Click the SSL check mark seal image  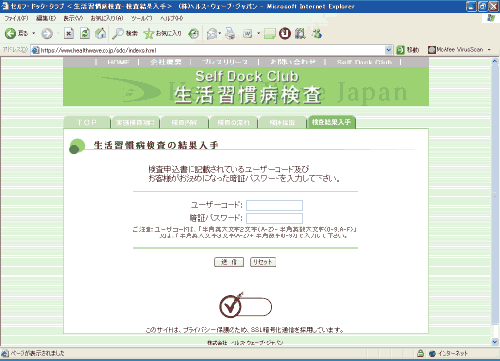(245, 306)
